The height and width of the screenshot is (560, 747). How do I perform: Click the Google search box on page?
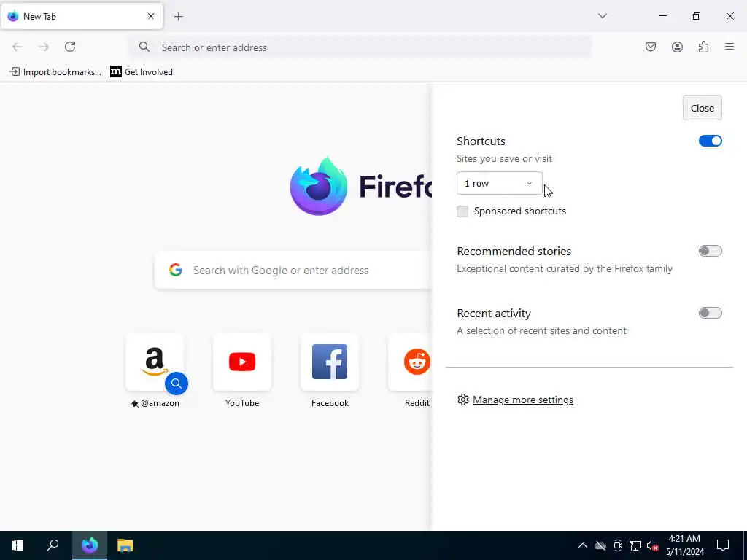pyautogui.click(x=293, y=271)
